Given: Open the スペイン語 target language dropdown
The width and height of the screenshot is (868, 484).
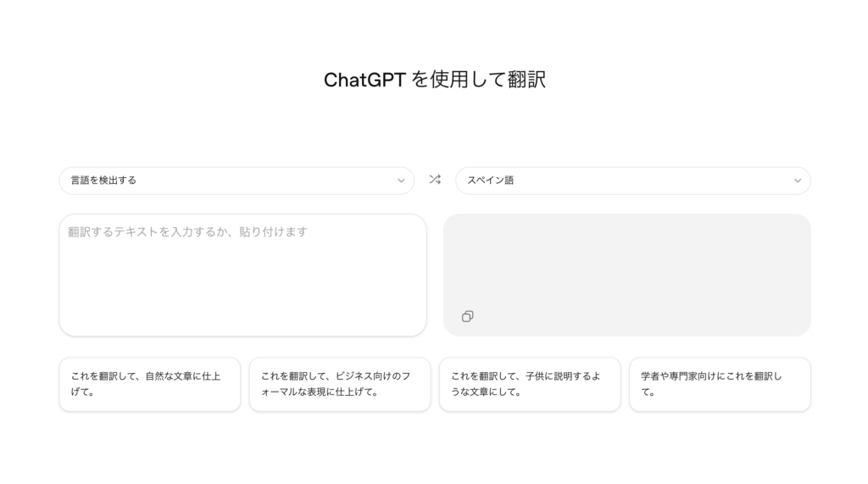Looking at the screenshot, I should click(x=633, y=181).
